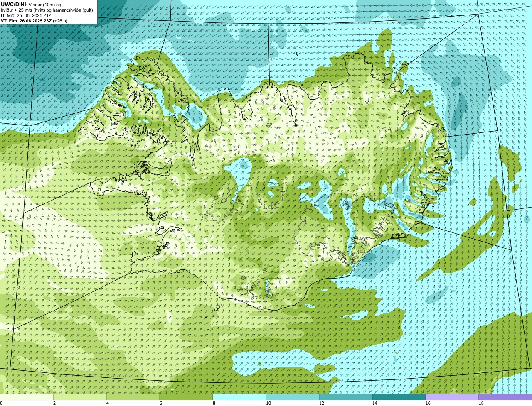The image size is (532, 406).
Task: Click the "Vindur (10m) og" header text
Action: click(44, 4)
